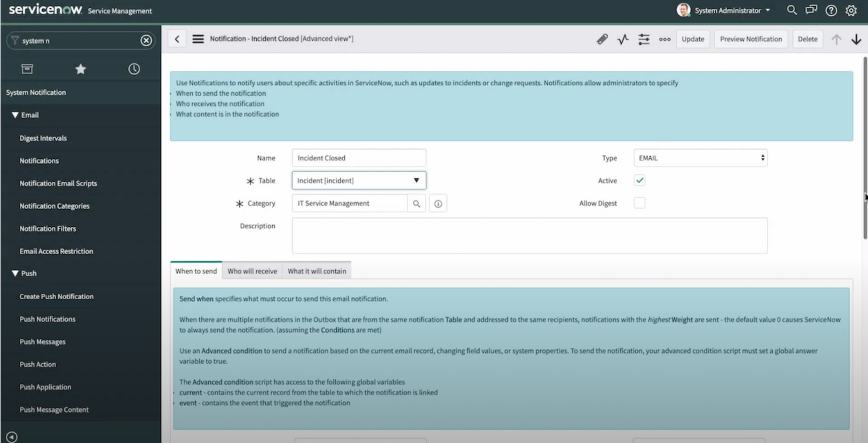
Task: Click the ServiceNow logo
Action: (x=45, y=9)
